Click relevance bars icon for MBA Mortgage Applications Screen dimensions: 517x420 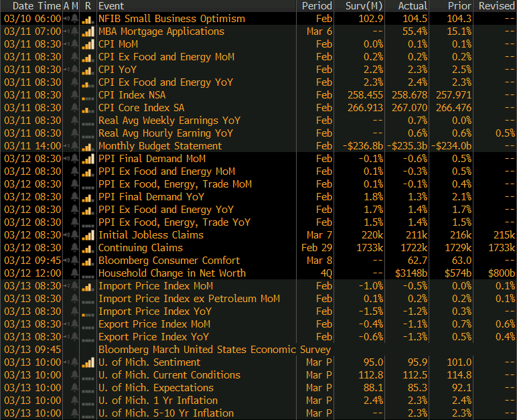[x=88, y=31]
